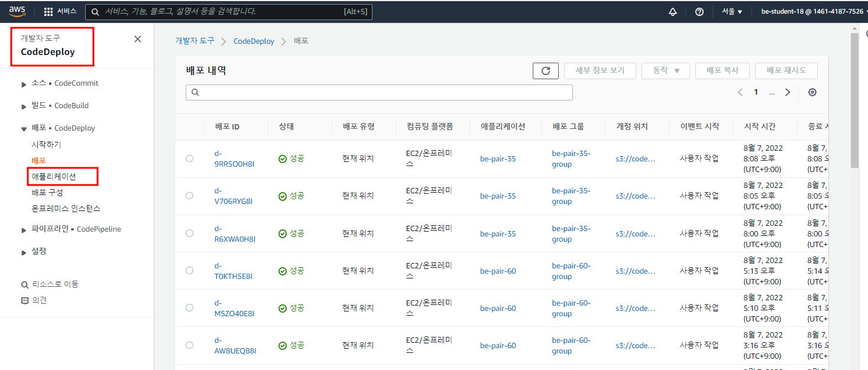This screenshot has height=370, width=868.
Task: Close the CodeDeploy side navigation panel
Action: coord(138,39)
